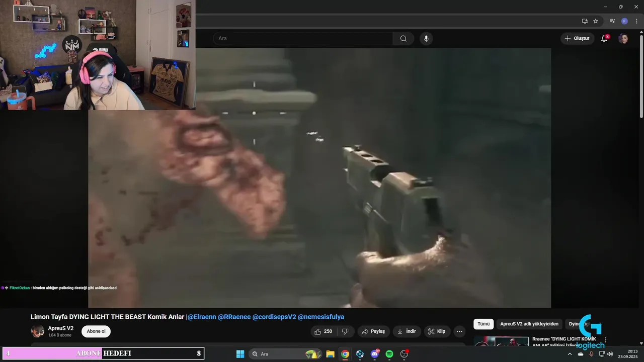Open the Windows Start menu
644x362 pixels.
click(x=240, y=354)
